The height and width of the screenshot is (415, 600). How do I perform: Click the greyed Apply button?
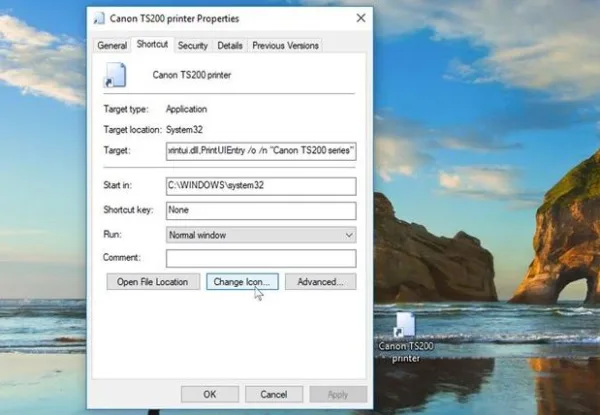338,394
